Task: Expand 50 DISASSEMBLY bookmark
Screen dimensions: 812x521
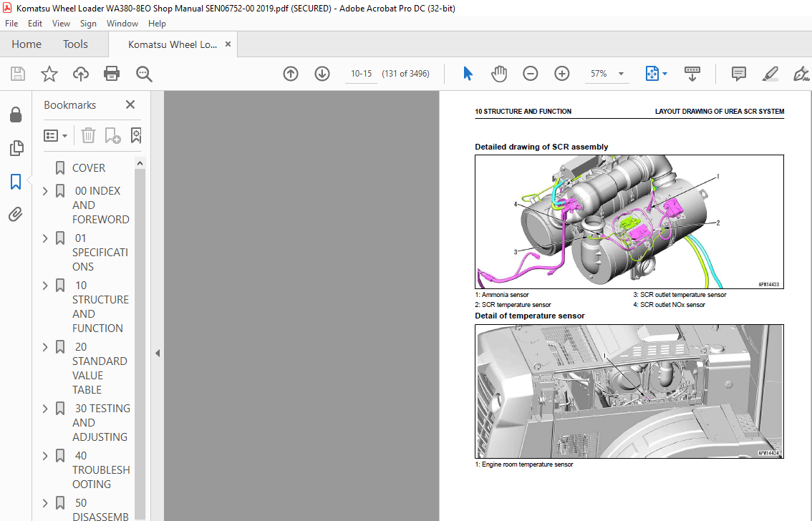Action: point(45,503)
